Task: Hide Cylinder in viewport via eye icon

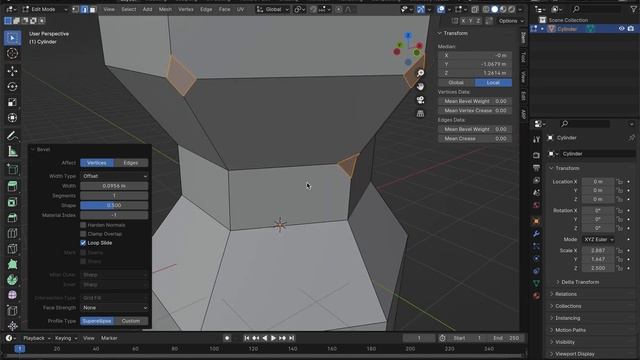Action: 621,29
